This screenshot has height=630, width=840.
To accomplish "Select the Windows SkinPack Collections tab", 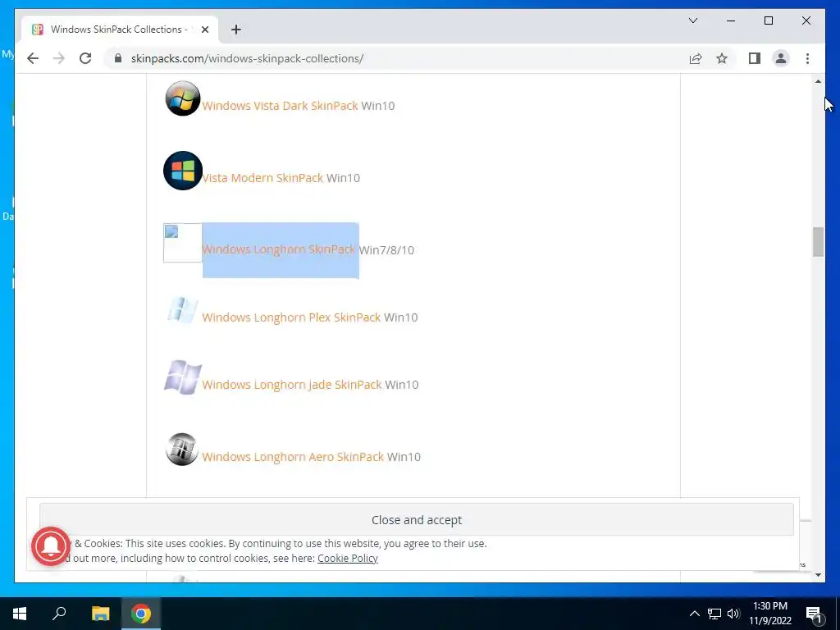I will coord(120,30).
